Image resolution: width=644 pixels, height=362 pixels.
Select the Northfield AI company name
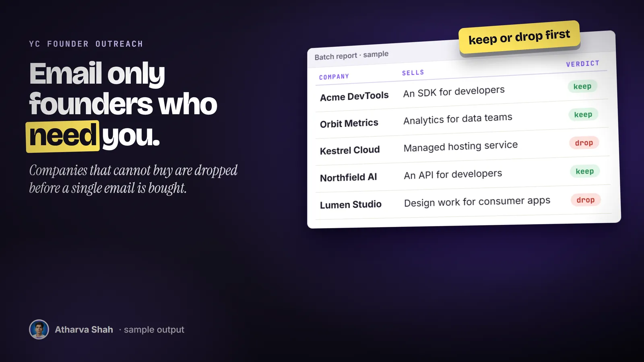pyautogui.click(x=349, y=177)
